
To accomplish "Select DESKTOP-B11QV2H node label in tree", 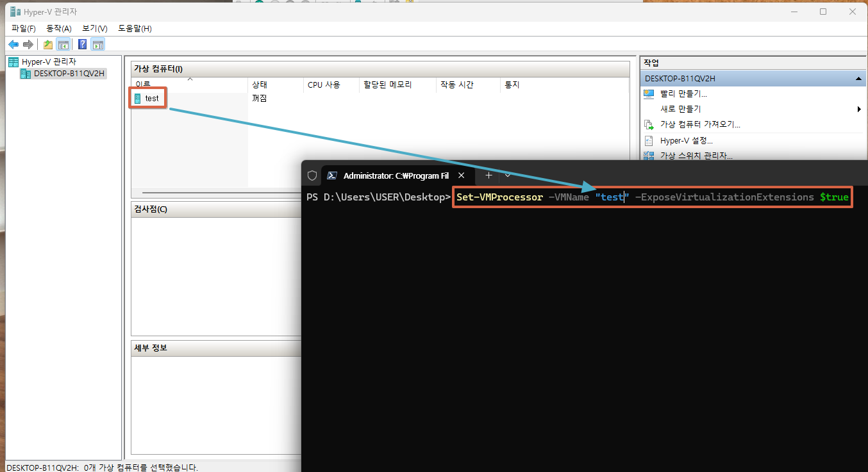I will point(69,74).
